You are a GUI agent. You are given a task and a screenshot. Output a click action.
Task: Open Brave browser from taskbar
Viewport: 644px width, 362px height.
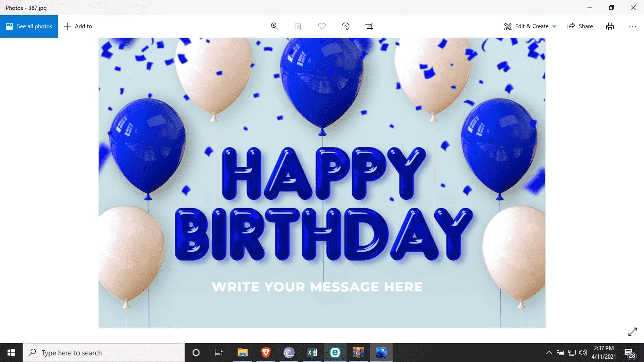tap(266, 353)
